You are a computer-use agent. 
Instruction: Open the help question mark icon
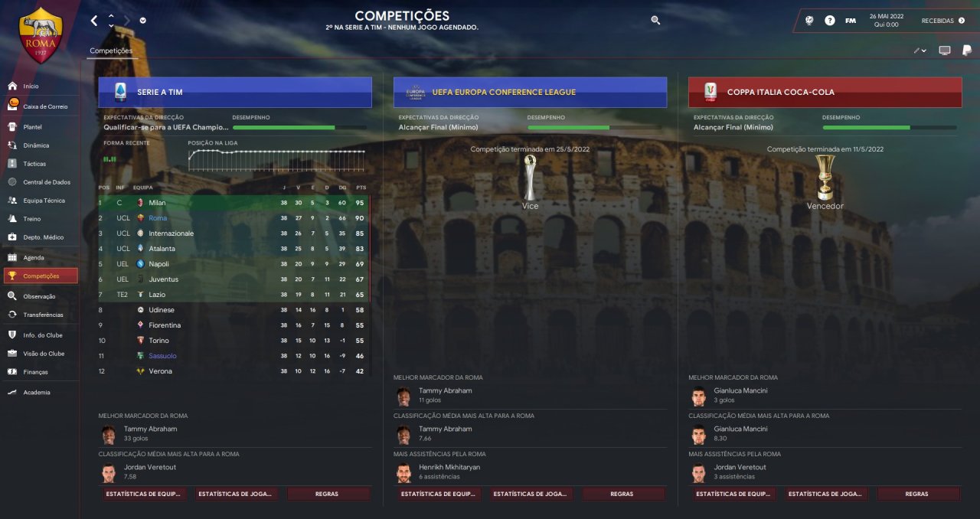point(830,21)
